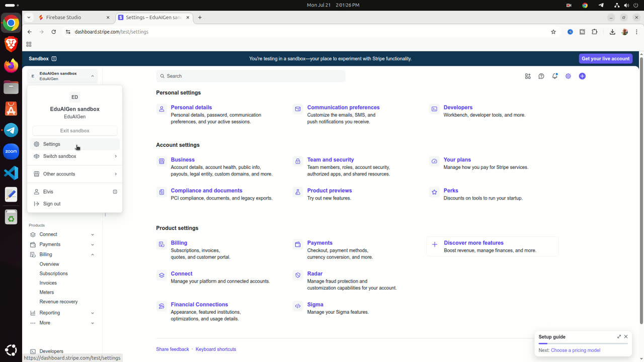Reload the page with the refresh icon

click(54, 32)
